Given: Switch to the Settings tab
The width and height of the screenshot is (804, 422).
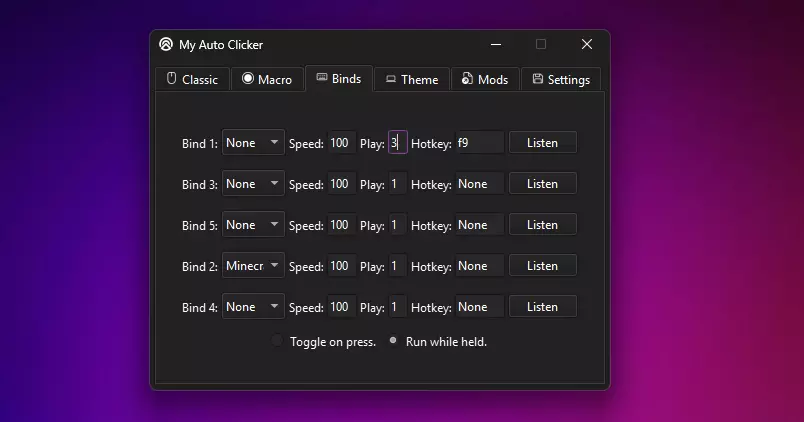Looking at the screenshot, I should (x=561, y=79).
